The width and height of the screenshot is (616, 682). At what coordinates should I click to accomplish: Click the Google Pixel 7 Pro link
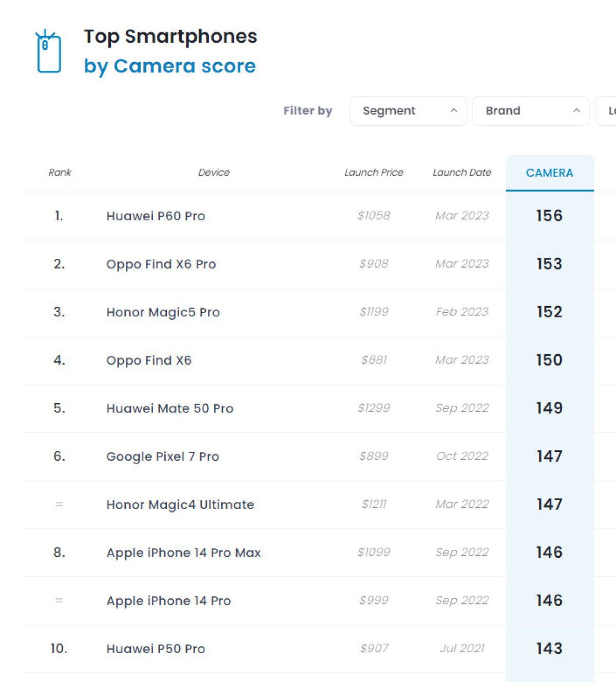click(x=163, y=457)
